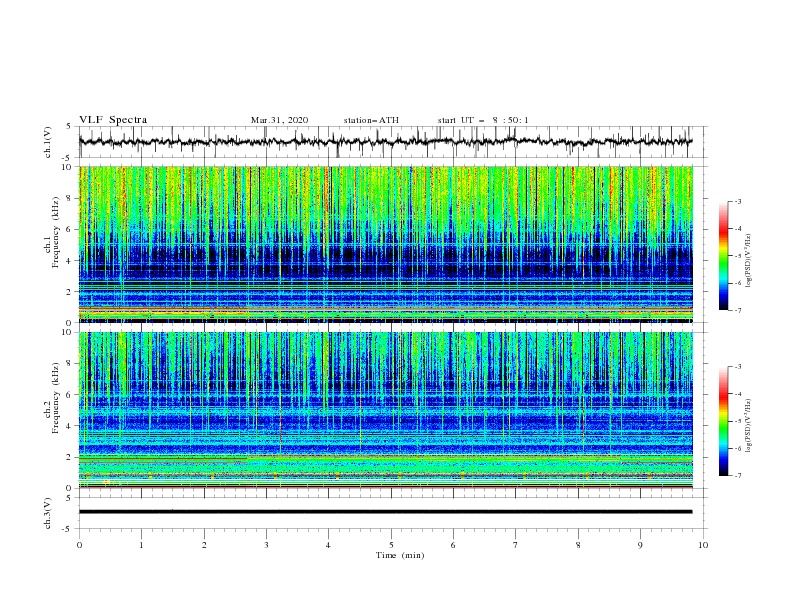Screen dimensions: 792x612
Task: Click the "8" tick on ch.2 frequency axis
Action: click(x=71, y=364)
